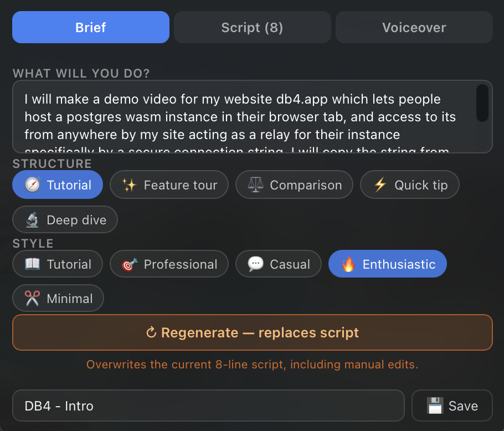Click the sparkles icon on Feature tour
The image size is (504, 431).
(129, 185)
